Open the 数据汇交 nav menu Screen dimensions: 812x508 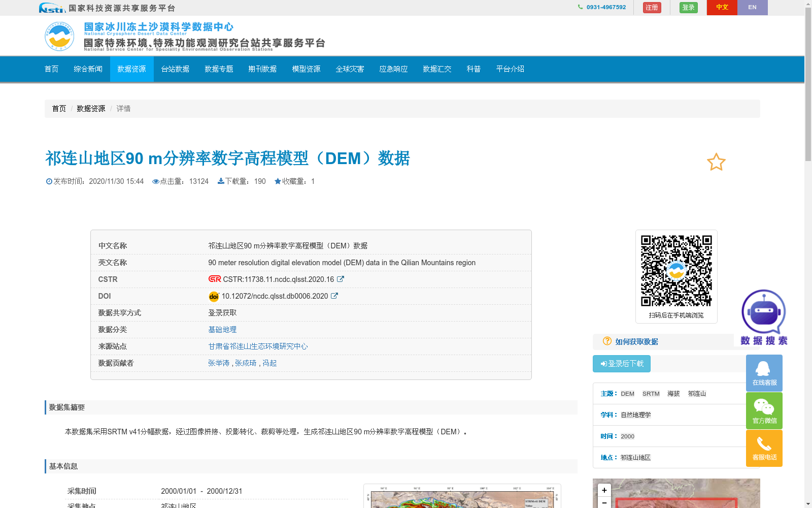tap(437, 69)
